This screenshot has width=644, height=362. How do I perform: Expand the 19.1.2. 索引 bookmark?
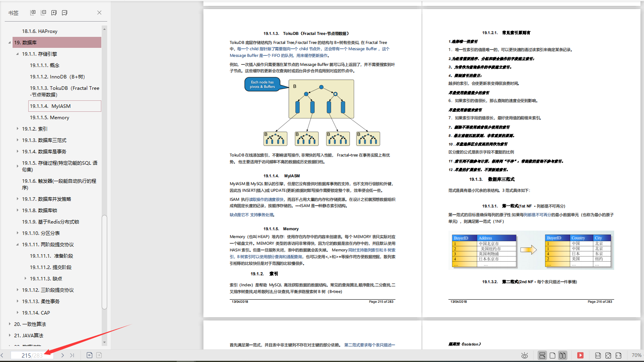pyautogui.click(x=17, y=129)
